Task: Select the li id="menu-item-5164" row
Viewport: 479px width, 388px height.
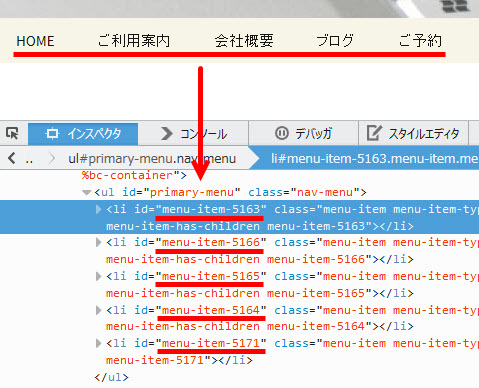Action: click(239, 318)
